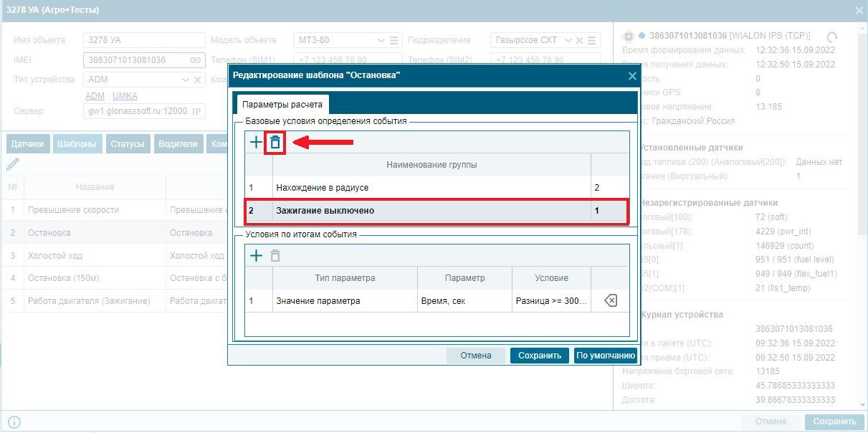Expand the Модель объекта MTЗ-80 dropdown
The height and width of the screenshot is (433, 868).
point(381,40)
